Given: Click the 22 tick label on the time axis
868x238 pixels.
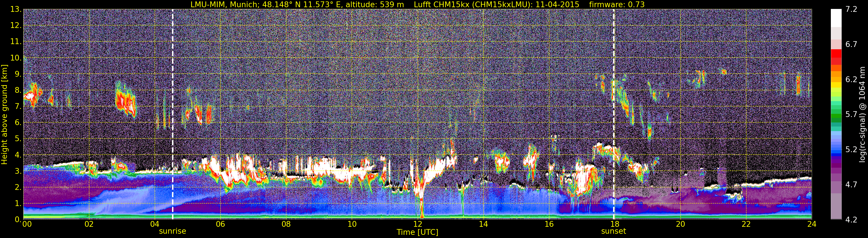Looking at the screenshot, I should click(746, 224).
